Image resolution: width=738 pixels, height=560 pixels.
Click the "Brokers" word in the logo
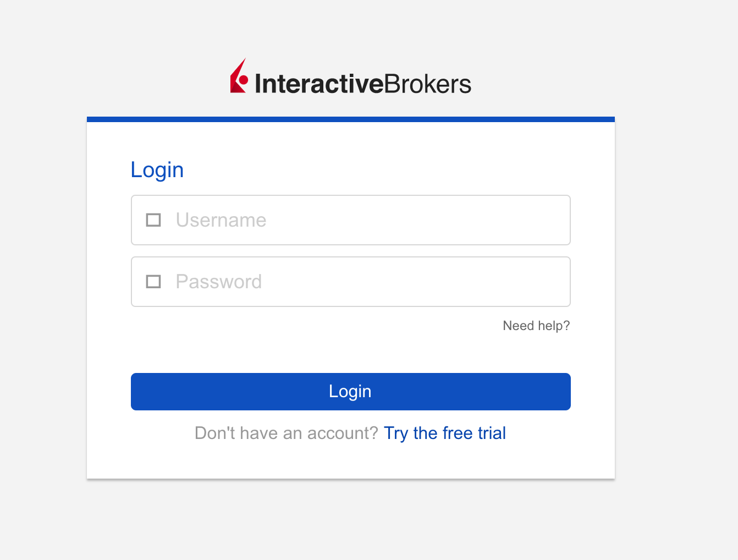(x=427, y=84)
